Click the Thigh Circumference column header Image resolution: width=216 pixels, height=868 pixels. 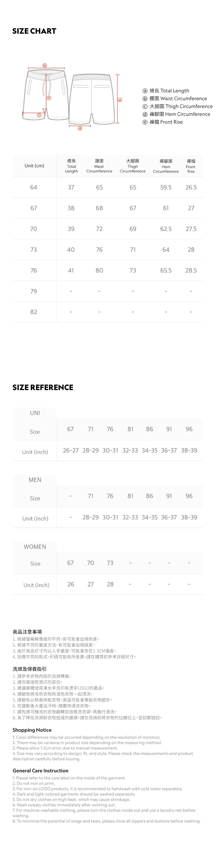pyautogui.click(x=133, y=166)
